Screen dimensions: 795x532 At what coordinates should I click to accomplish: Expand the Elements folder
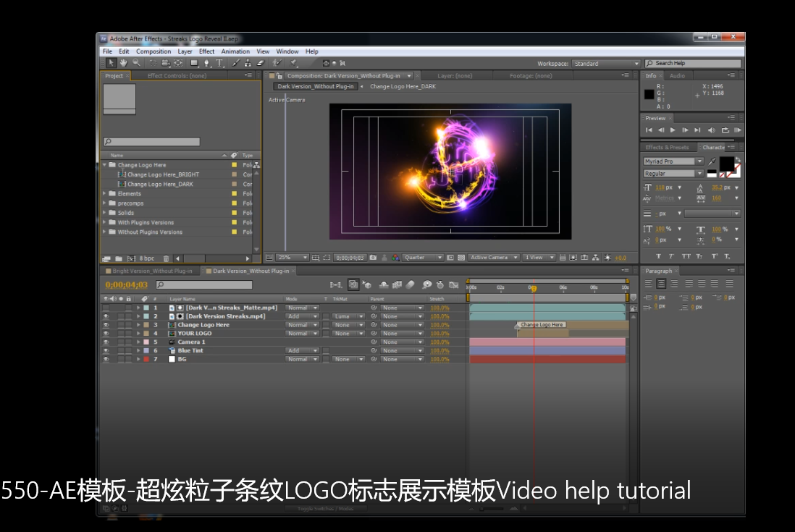(104, 193)
